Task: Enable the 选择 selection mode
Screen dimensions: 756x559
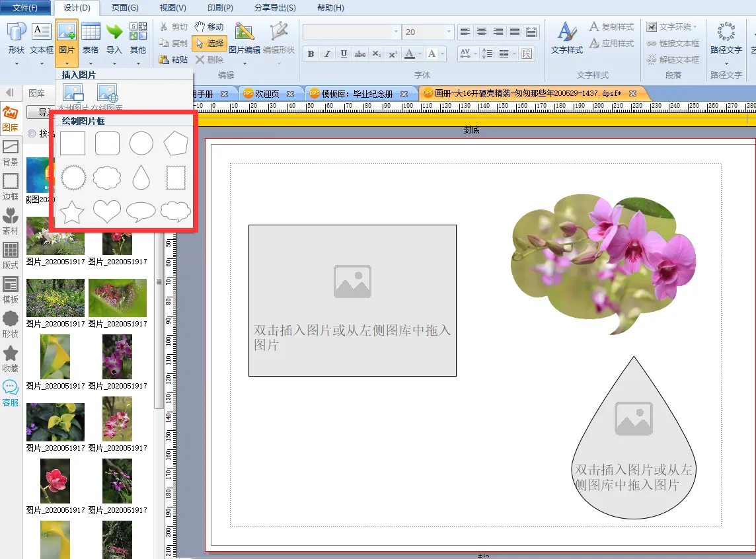Action: (x=209, y=43)
